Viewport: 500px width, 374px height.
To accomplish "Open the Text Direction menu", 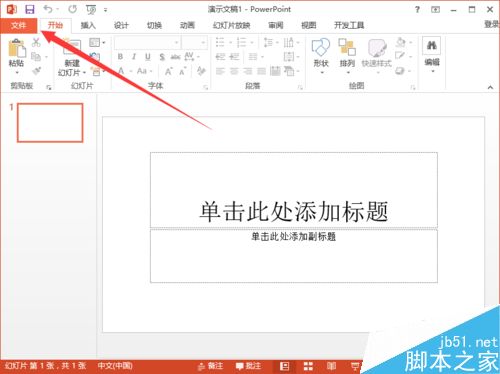I will click(291, 43).
